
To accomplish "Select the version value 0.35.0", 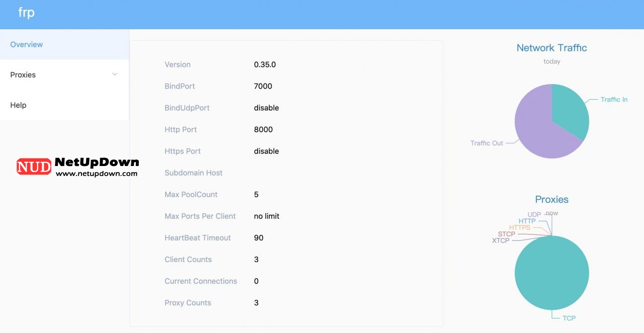I will [x=265, y=64].
